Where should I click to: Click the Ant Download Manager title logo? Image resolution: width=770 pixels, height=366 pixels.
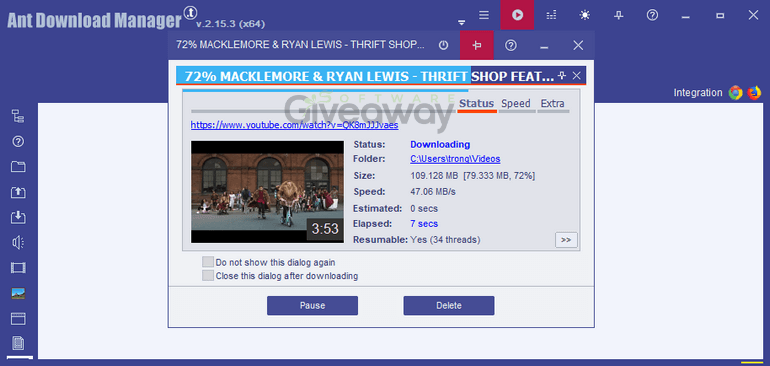coord(95,20)
